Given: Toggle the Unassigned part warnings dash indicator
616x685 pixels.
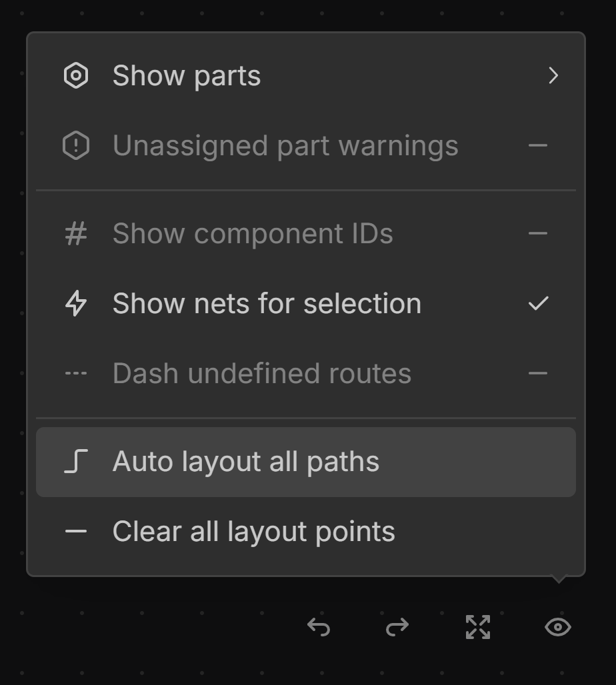Looking at the screenshot, I should (538, 146).
